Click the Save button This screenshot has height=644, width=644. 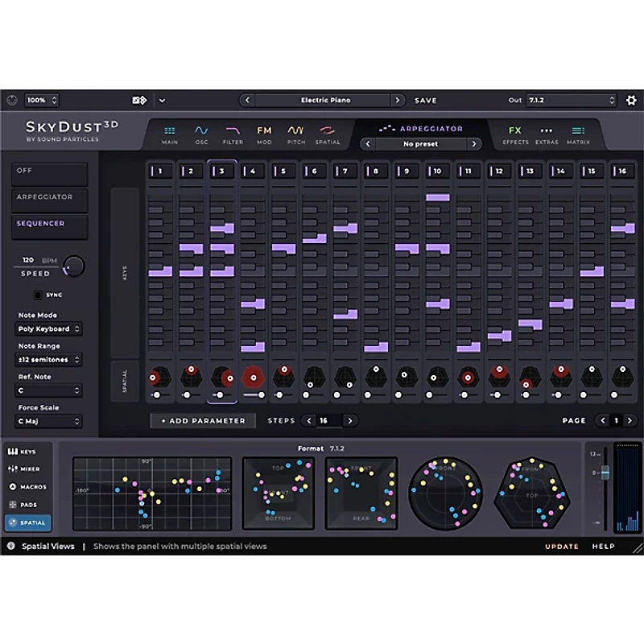click(x=425, y=100)
